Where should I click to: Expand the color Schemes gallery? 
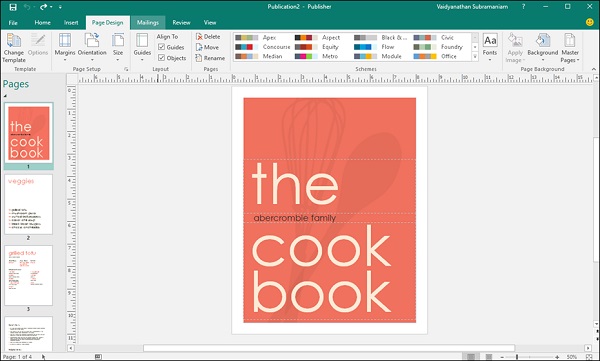pos(475,57)
